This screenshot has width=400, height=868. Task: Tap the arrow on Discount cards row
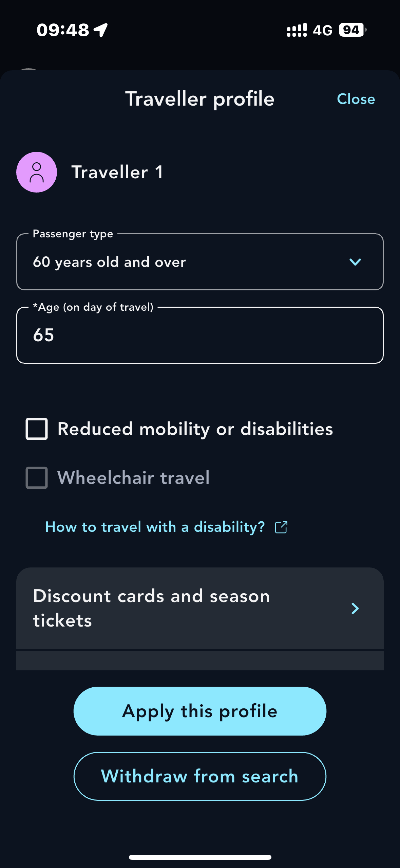[355, 608]
